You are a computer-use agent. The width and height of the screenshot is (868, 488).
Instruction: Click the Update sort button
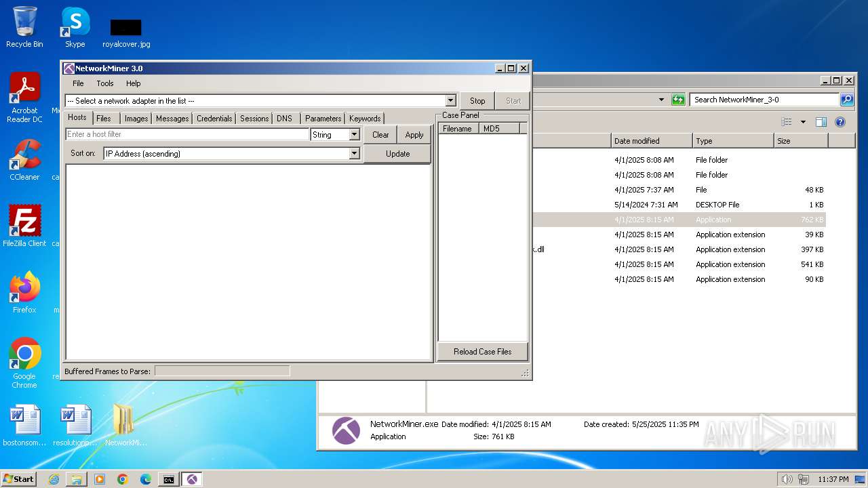[x=397, y=154]
